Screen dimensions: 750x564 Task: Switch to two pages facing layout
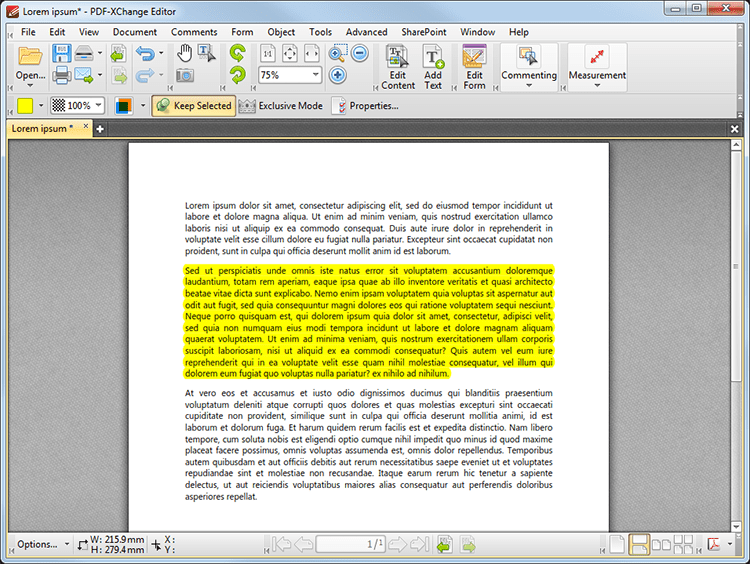pyautogui.click(x=662, y=544)
